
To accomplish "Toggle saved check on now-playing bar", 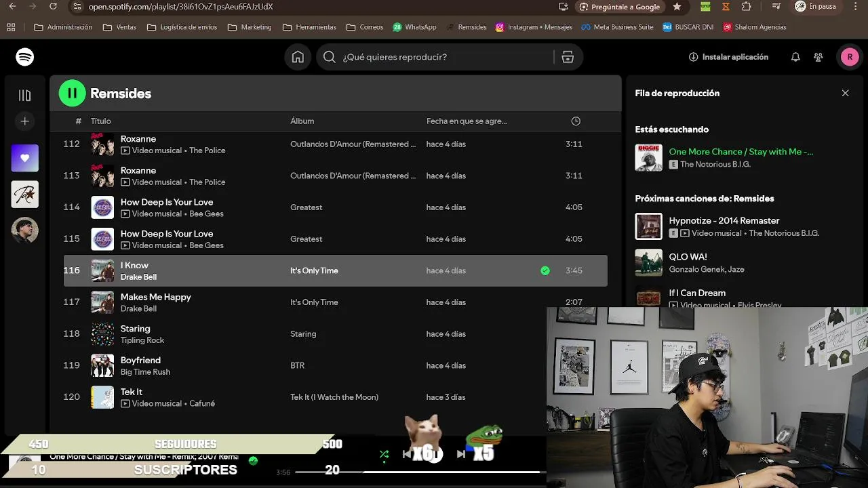I will point(253,460).
